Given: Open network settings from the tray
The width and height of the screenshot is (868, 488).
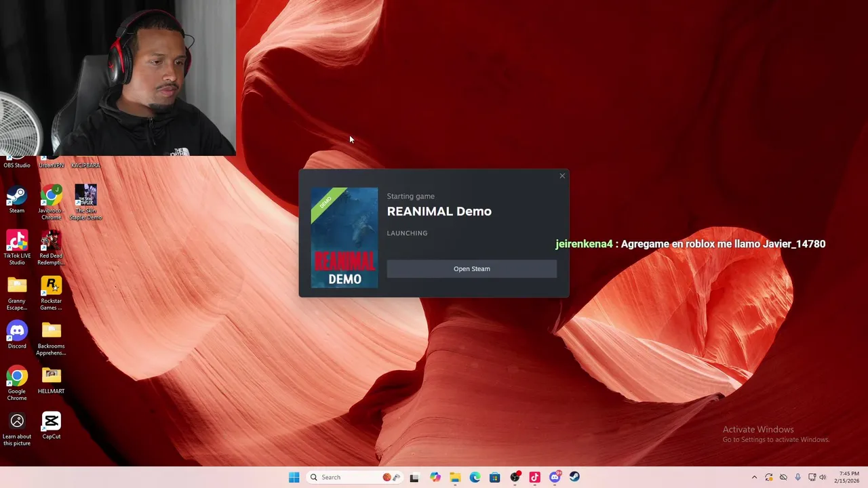Looking at the screenshot, I should coord(812,477).
